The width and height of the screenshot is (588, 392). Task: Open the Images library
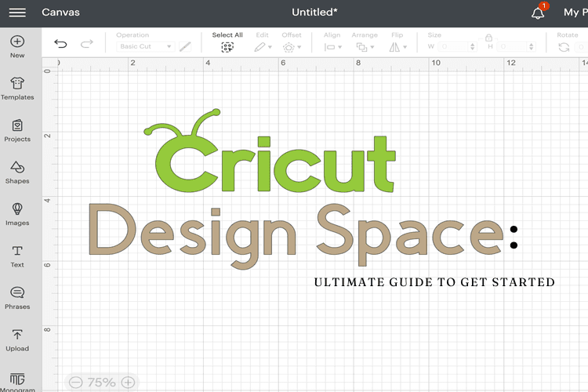pos(17,213)
